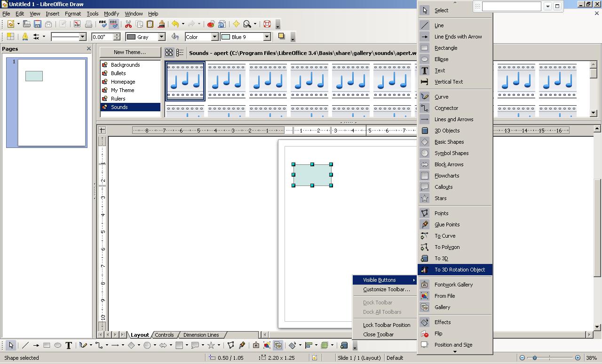Click the Connector tool icon

tap(99, 345)
